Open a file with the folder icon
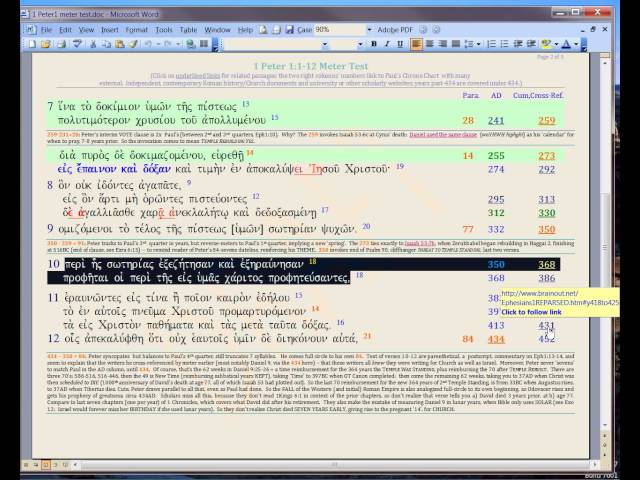The height and width of the screenshot is (480, 640). pos(46,44)
